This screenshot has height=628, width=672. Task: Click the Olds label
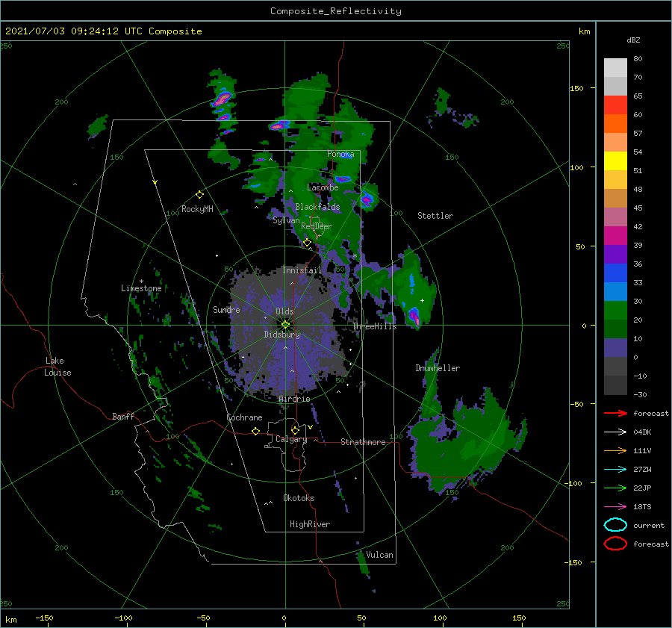pos(284,311)
